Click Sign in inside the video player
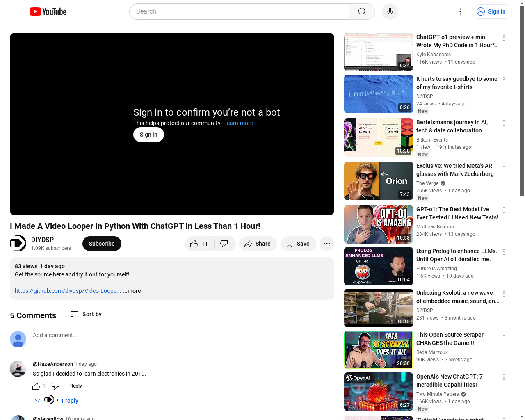525x420 pixels. click(148, 135)
